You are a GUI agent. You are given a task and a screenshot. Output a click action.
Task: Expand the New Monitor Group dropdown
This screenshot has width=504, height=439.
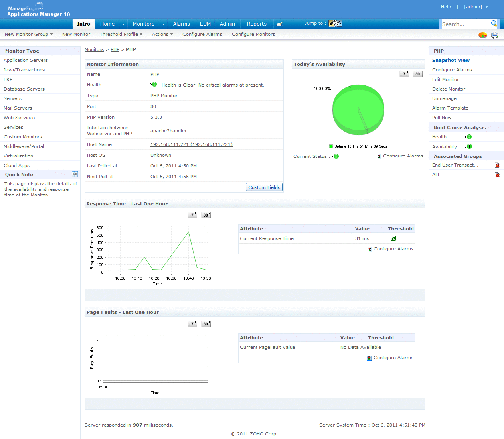tap(29, 34)
